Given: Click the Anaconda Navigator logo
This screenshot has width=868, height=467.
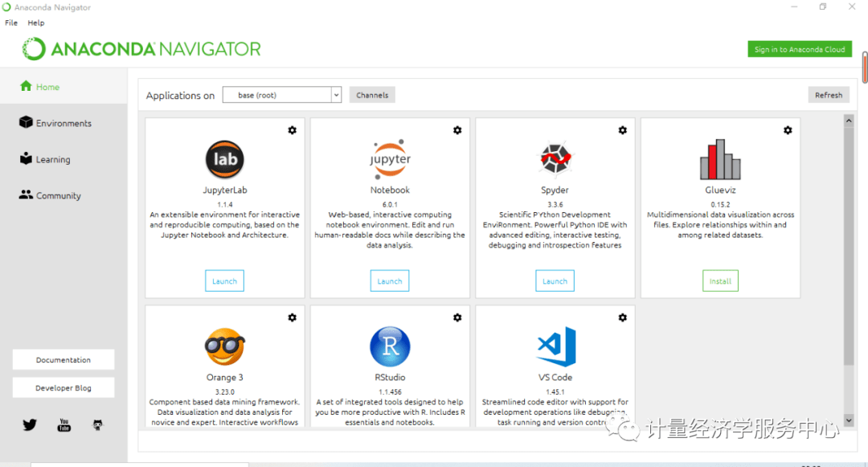Looking at the screenshot, I should click(141, 49).
